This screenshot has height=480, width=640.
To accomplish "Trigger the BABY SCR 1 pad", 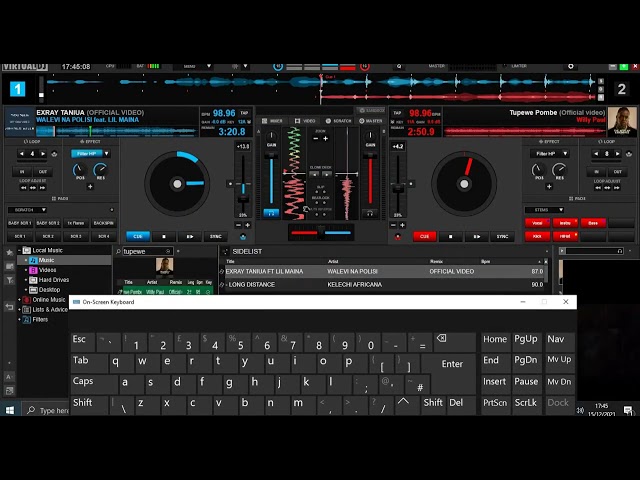I will 20,223.
